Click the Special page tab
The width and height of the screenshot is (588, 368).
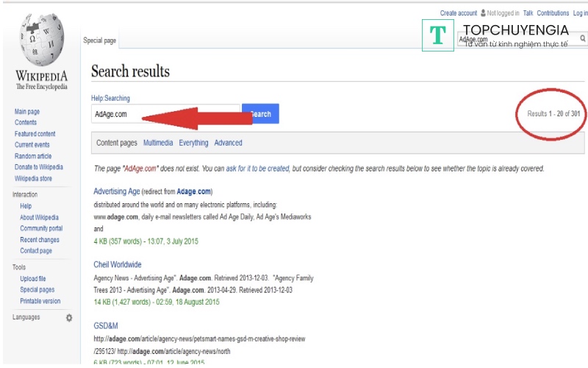(99, 40)
